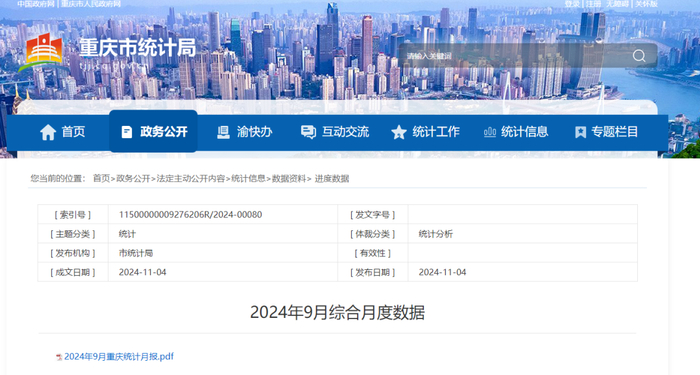
Task: Click the 发布日期 label cell
Action: [x=373, y=272]
